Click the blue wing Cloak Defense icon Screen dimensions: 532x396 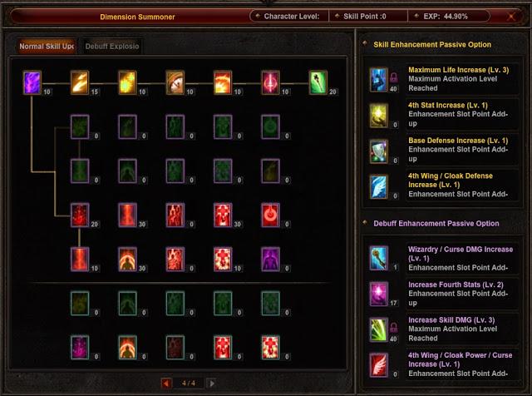379,186
